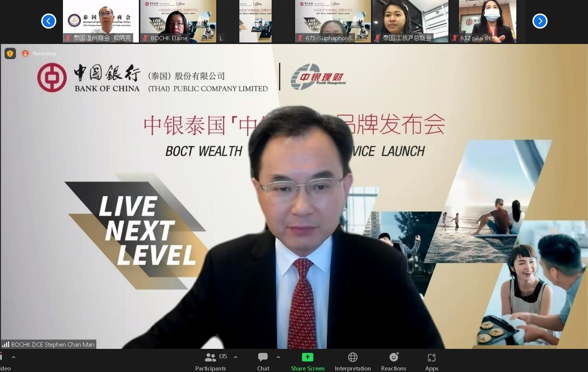Click the speaker name label BOCHK DCE Stephen Chan Man
This screenshot has height=372, width=588.
53,344
